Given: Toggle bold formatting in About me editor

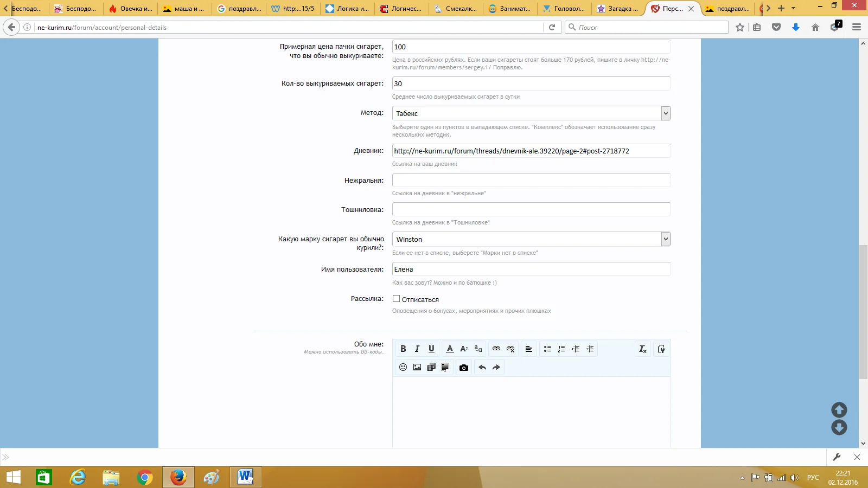Looking at the screenshot, I should pos(403,349).
